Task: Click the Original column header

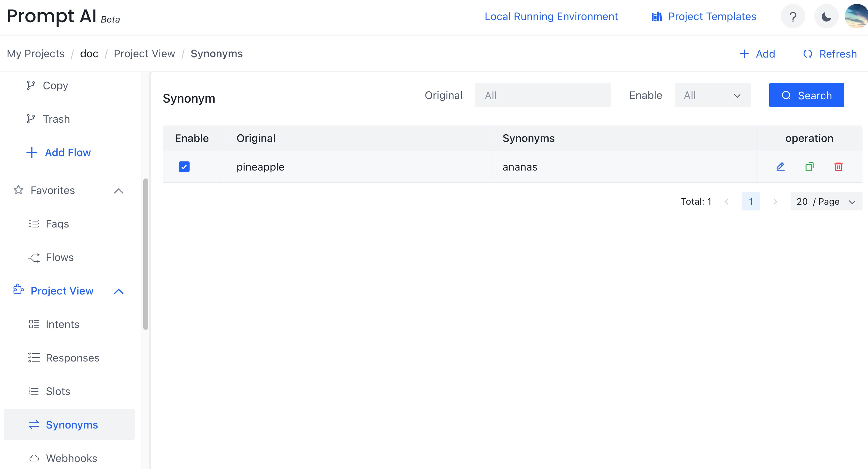Action: [357, 138]
